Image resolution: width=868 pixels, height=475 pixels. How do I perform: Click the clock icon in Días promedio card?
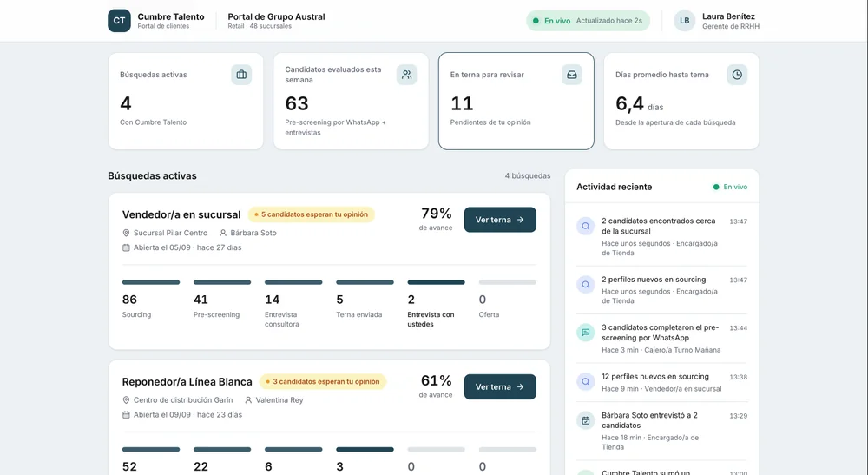[x=737, y=74]
